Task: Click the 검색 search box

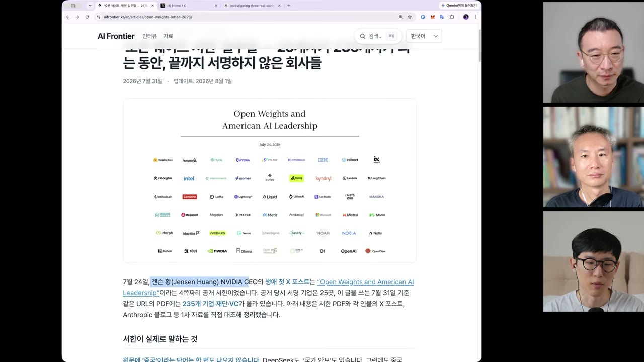Action: (378, 36)
